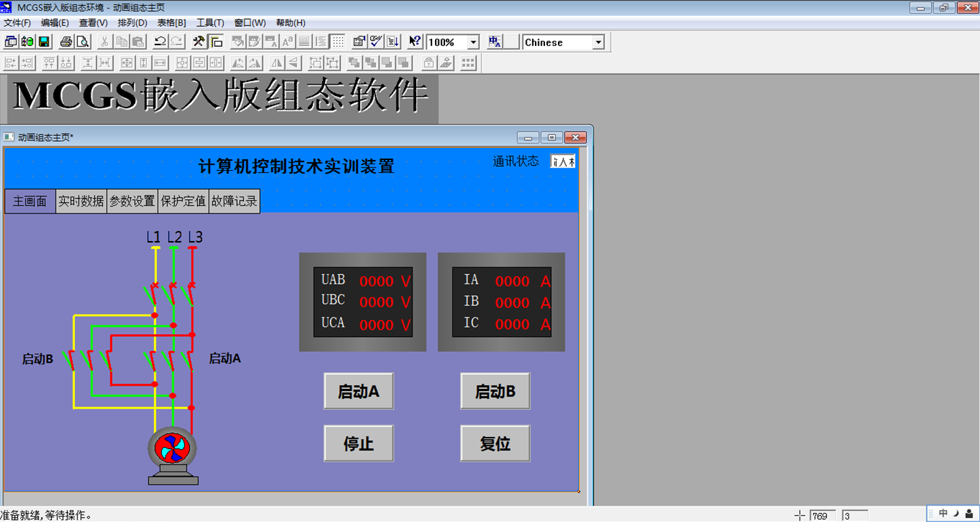Click the fill color paint bucket icon

coord(238,42)
